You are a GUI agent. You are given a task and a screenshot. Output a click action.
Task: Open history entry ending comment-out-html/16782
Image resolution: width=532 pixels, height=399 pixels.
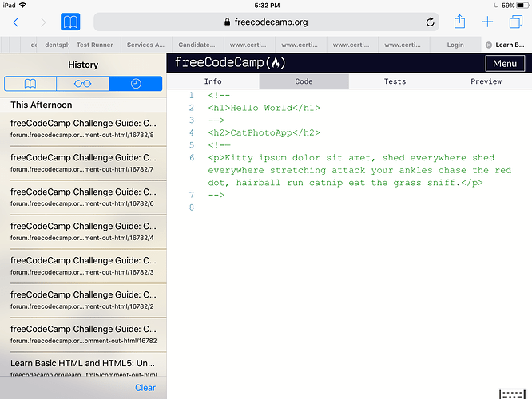pos(83,334)
